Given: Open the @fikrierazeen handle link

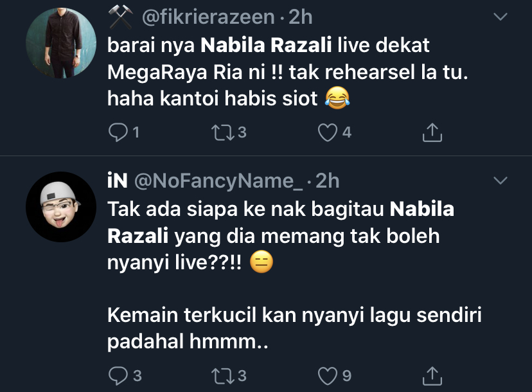Looking at the screenshot, I should coord(208,17).
